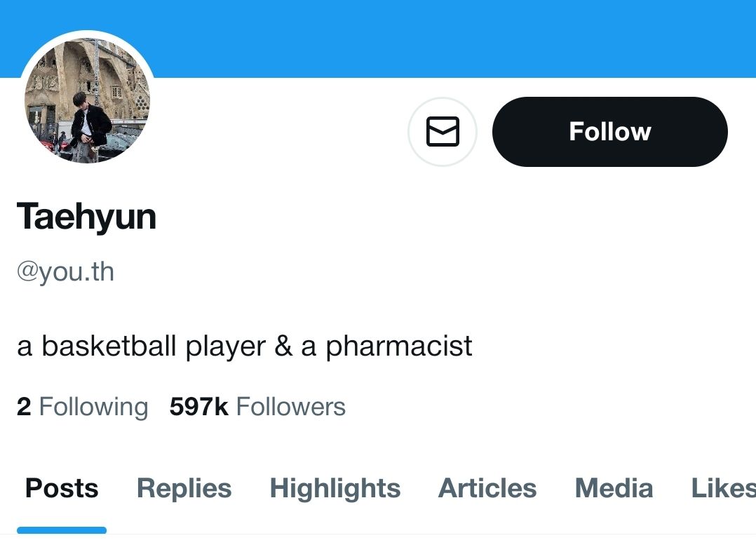The image size is (756, 552).
Task: Click the word pharmacist in bio
Action: [398, 346]
